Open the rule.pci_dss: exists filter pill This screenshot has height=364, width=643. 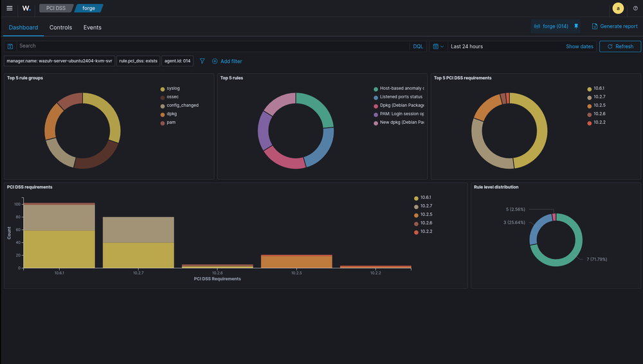point(138,61)
